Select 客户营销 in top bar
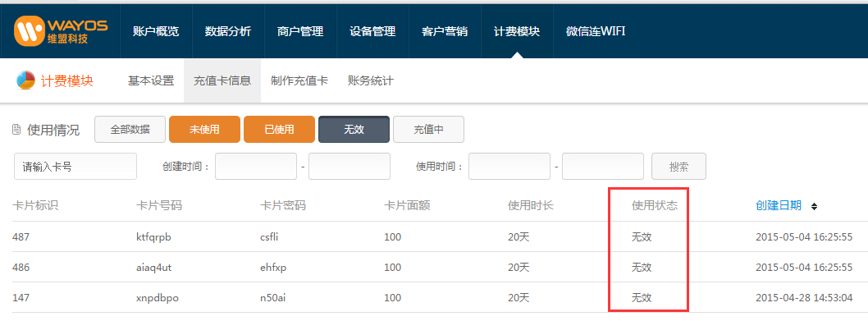The width and height of the screenshot is (868, 321). click(445, 31)
